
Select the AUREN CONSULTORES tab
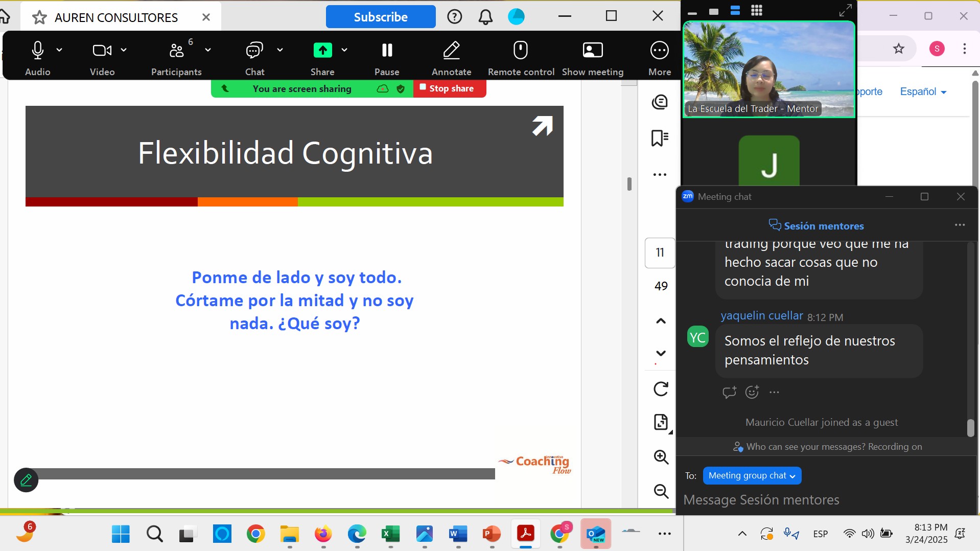[x=116, y=17]
